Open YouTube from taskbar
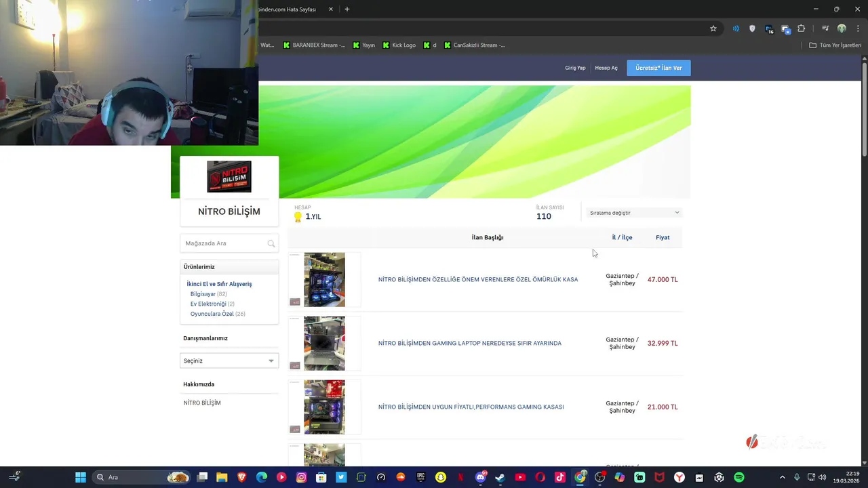The image size is (868, 488). 520,477
